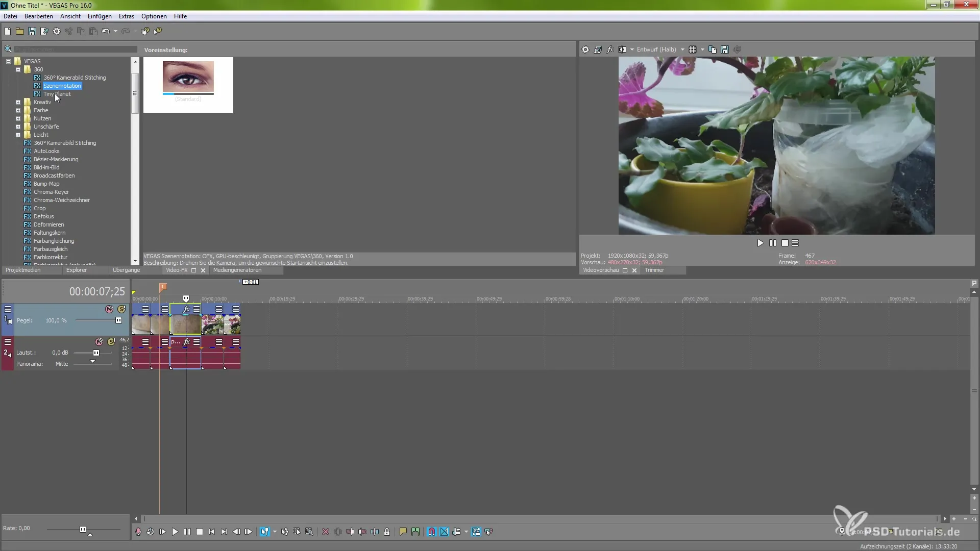The width and height of the screenshot is (980, 551).
Task: Open the Entwurf (Halb) preview quality dropdown
Action: click(x=660, y=49)
